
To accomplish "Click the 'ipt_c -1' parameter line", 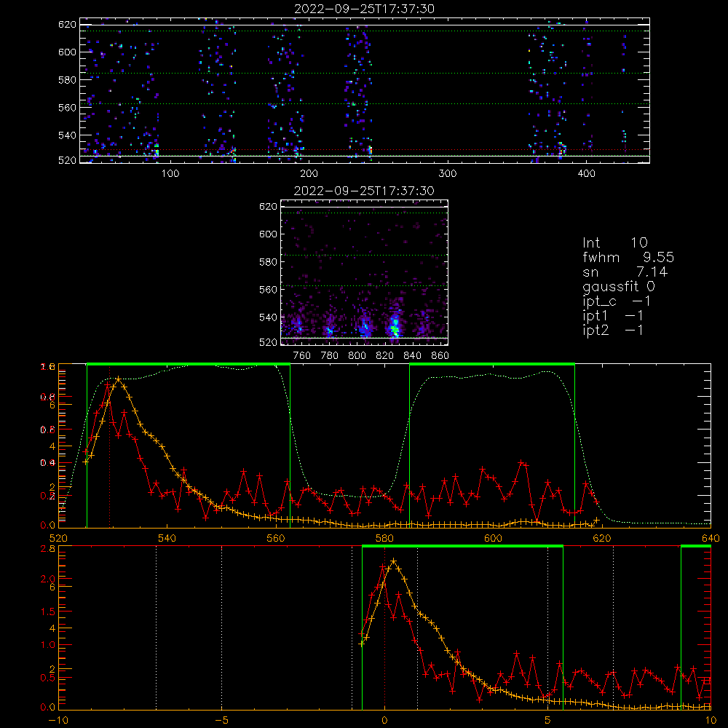I will (x=617, y=301).
